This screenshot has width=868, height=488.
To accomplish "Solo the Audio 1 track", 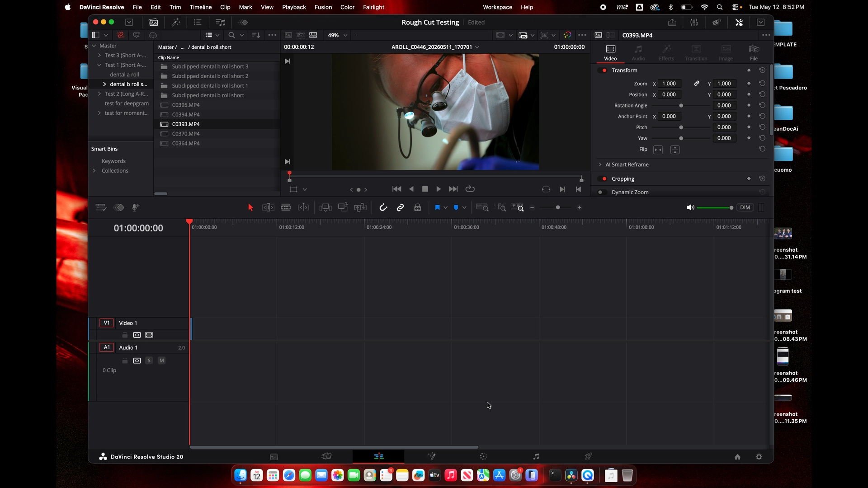I will pos(149,361).
